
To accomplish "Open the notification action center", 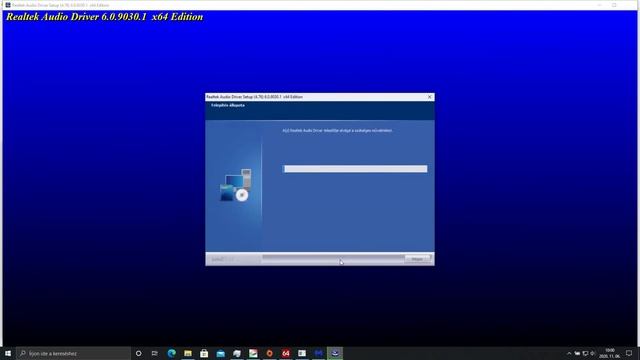I will pos(629,353).
